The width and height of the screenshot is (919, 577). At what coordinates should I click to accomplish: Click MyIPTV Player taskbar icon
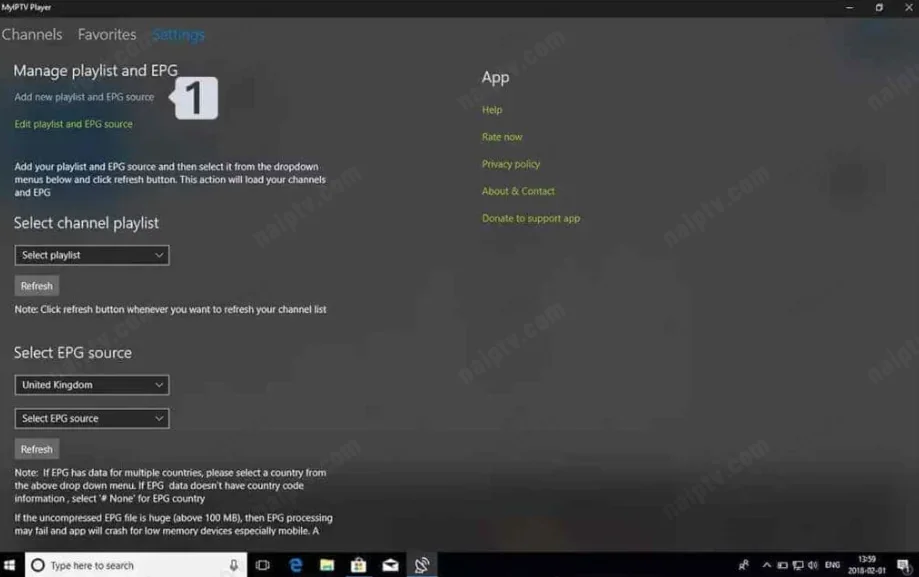421,565
